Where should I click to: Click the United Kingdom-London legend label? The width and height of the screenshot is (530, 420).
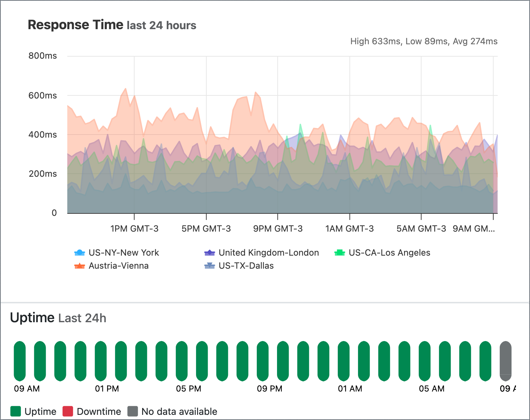[x=269, y=253]
